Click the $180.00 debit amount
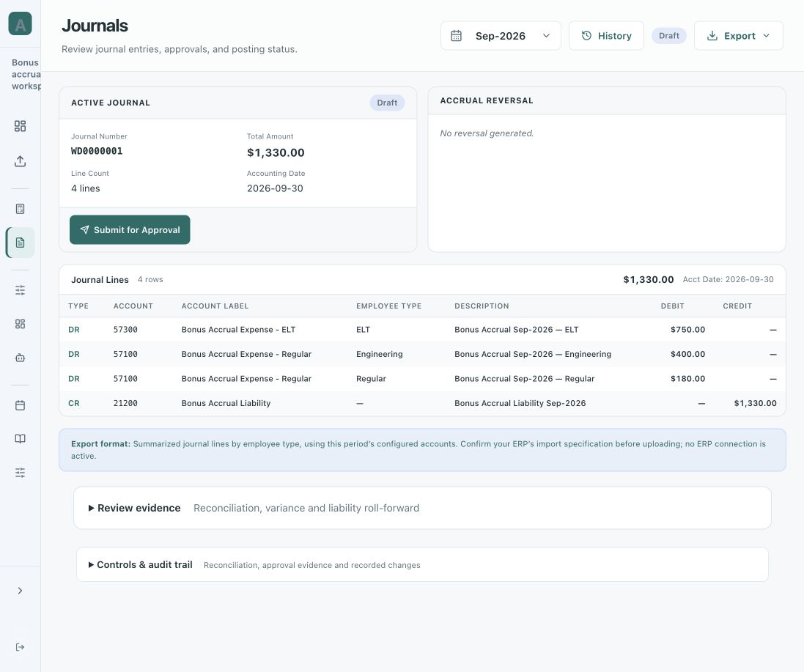The height and width of the screenshot is (672, 804). pos(687,379)
